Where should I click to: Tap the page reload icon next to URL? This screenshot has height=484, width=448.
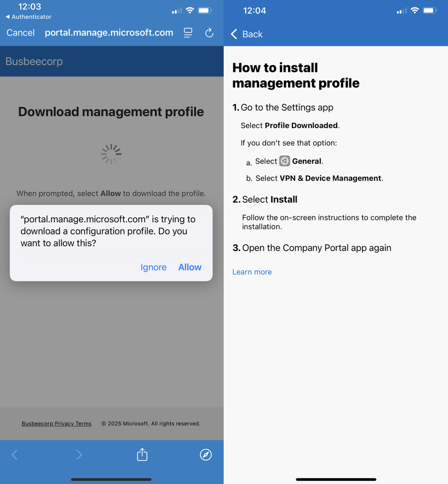click(x=209, y=33)
